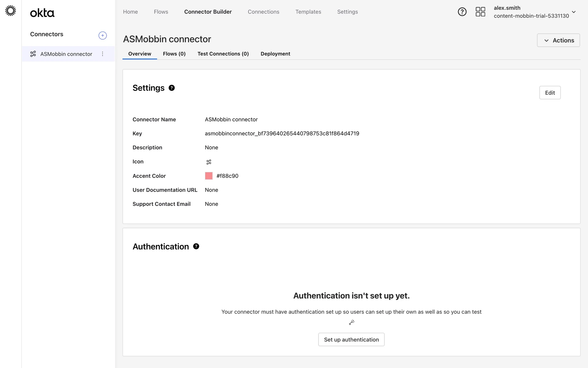Click Authentication section help tooltip icon
Image resolution: width=588 pixels, height=368 pixels.
click(196, 247)
